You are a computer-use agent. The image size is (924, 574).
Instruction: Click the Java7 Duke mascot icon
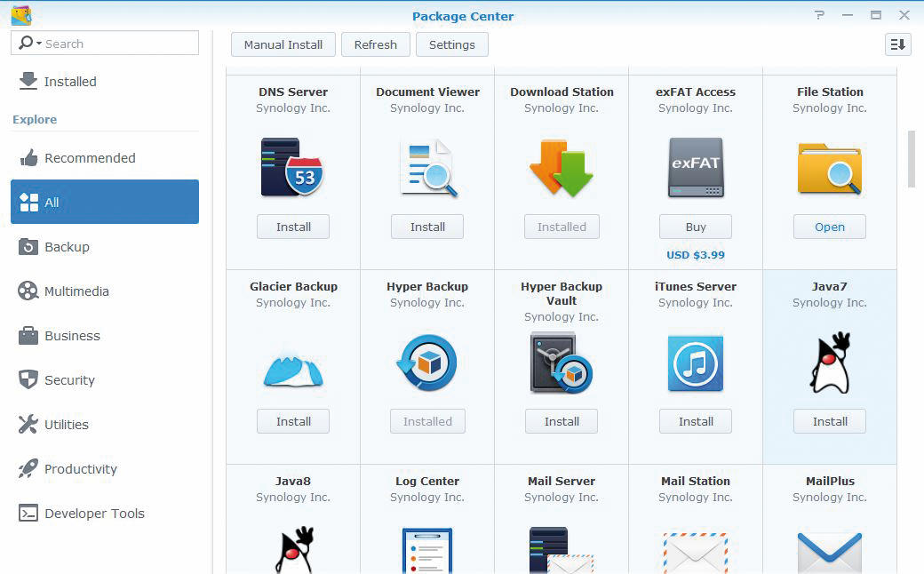831,363
